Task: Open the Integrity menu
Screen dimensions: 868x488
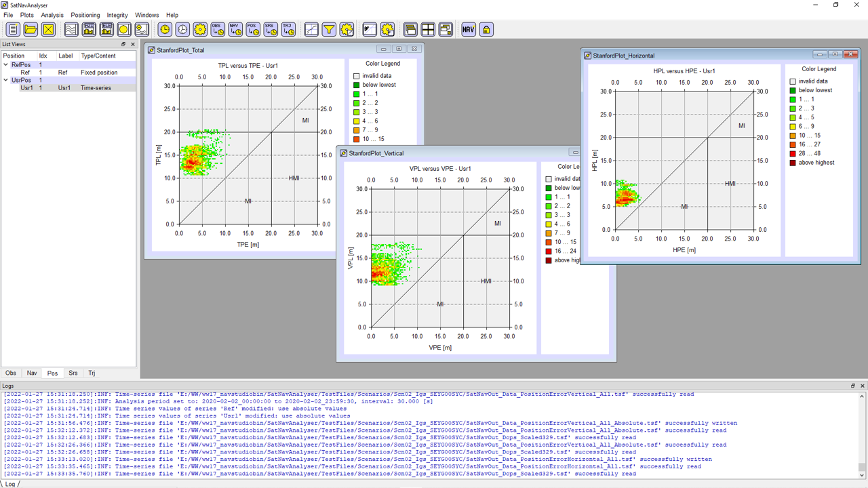Action: (x=117, y=15)
